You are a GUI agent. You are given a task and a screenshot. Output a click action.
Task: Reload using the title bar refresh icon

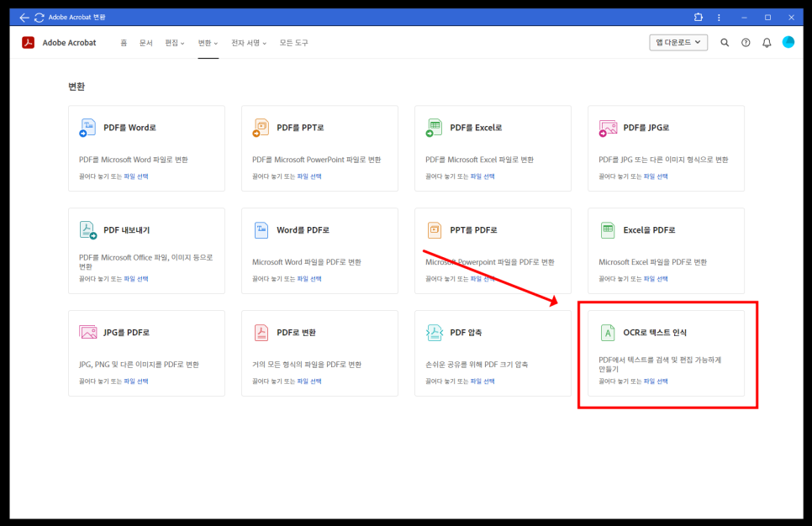click(39, 18)
